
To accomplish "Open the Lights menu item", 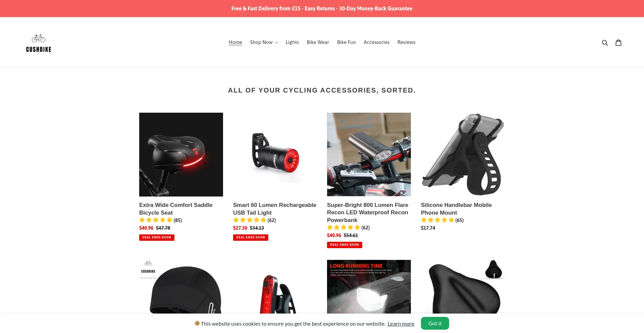I will (292, 42).
